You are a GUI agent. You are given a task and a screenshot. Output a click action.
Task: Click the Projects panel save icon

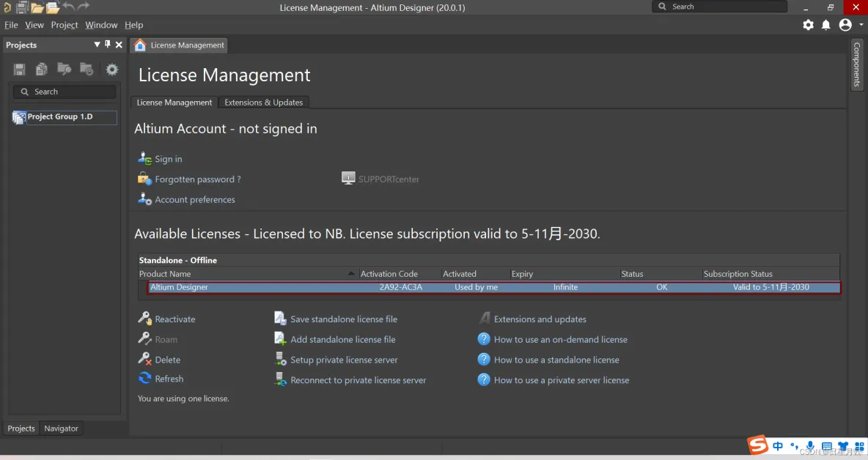(x=19, y=69)
